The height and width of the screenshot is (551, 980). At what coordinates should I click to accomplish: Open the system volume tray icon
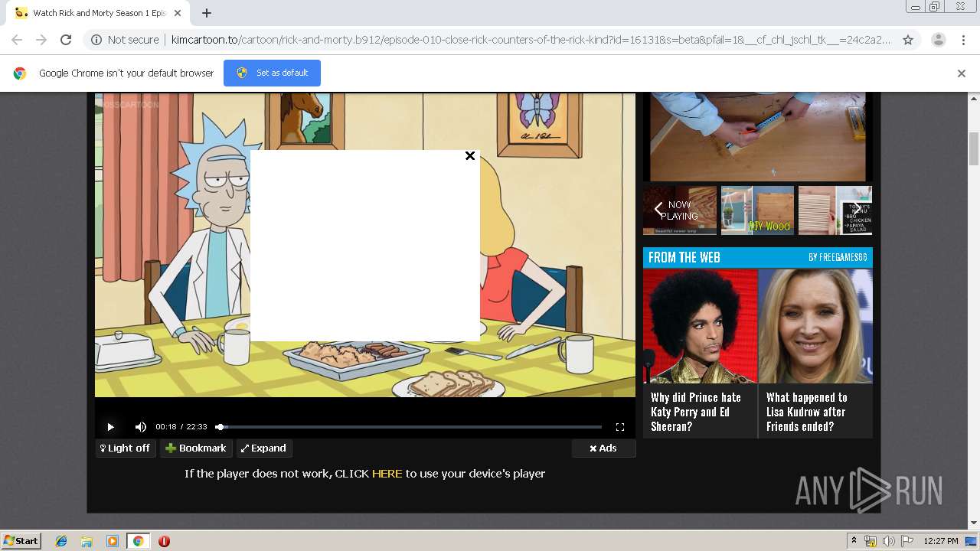(x=888, y=541)
